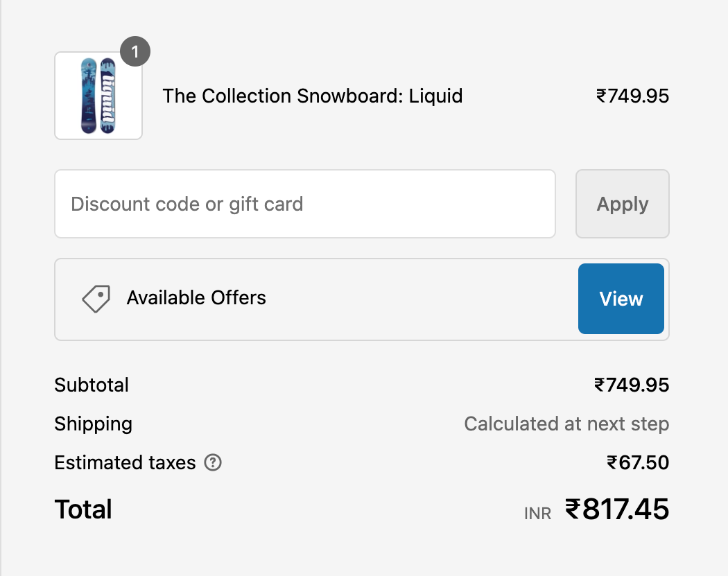Viewport: 728px width, 576px height.
Task: Click the quantity badge showing 1
Action: tap(135, 51)
